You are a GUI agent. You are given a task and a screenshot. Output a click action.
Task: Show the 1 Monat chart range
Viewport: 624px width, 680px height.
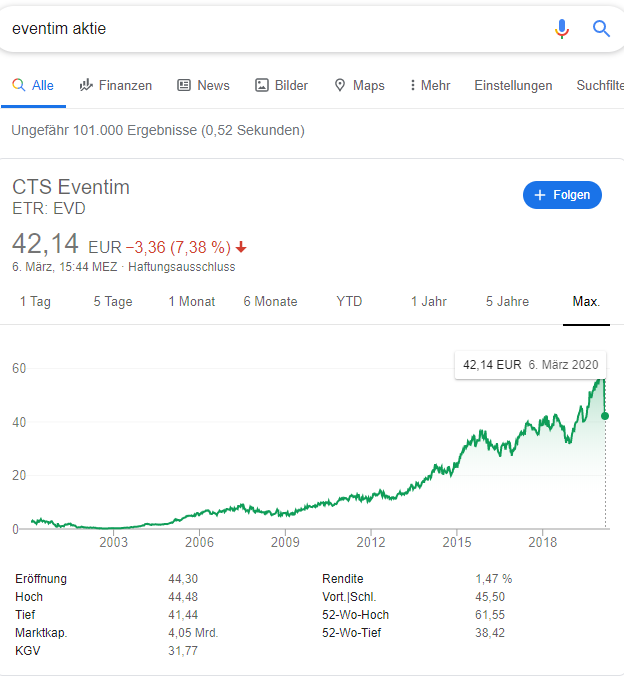[x=192, y=302]
